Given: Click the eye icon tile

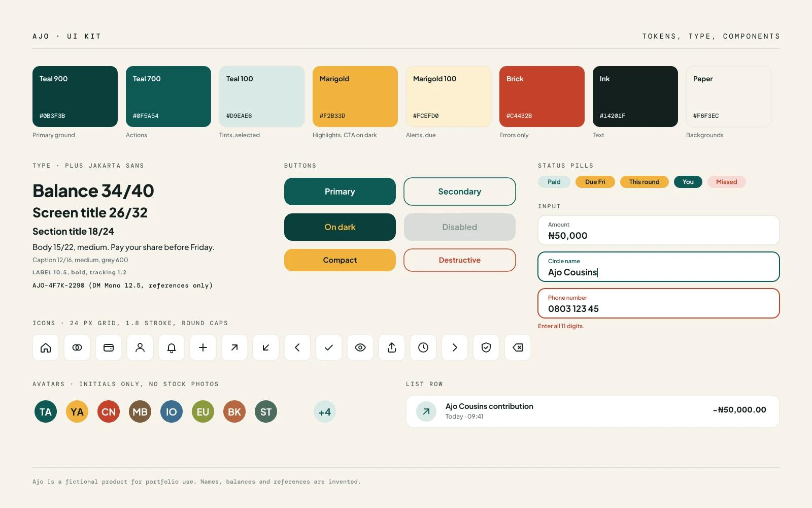Looking at the screenshot, I should click(360, 347).
